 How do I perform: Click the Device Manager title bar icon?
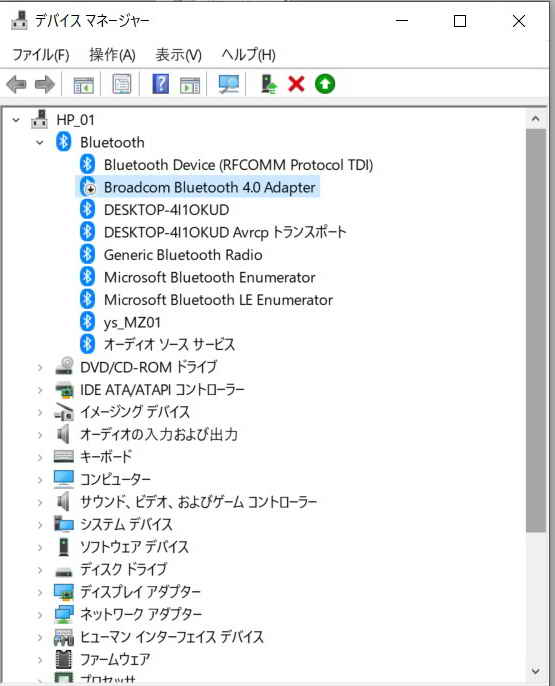(x=19, y=21)
